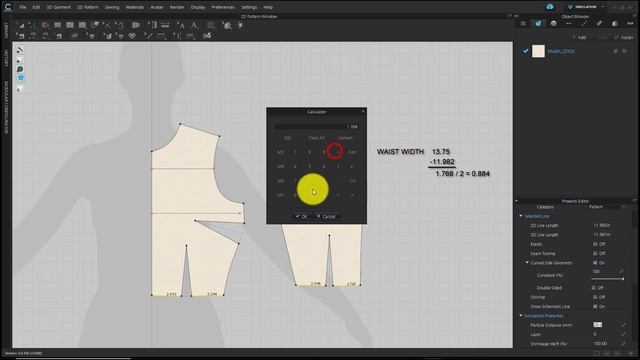Switch Object Browser to Button tab
The height and width of the screenshot is (360, 640).
coord(553,24)
